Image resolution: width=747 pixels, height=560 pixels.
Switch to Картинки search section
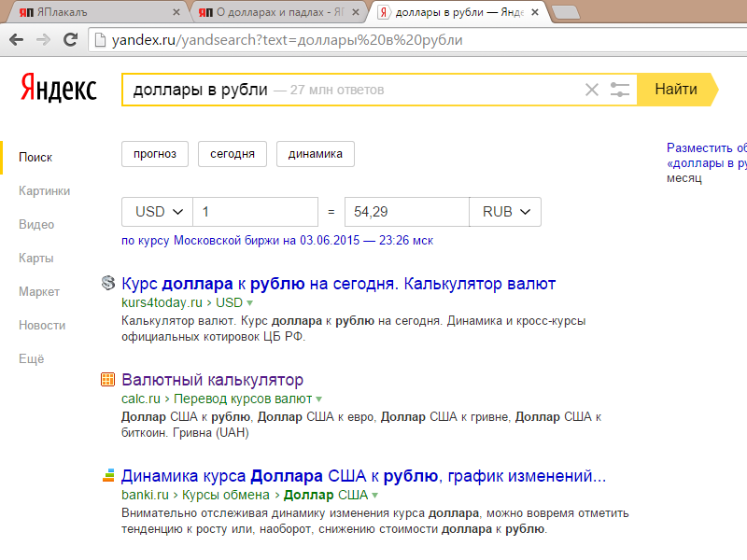[44, 190]
